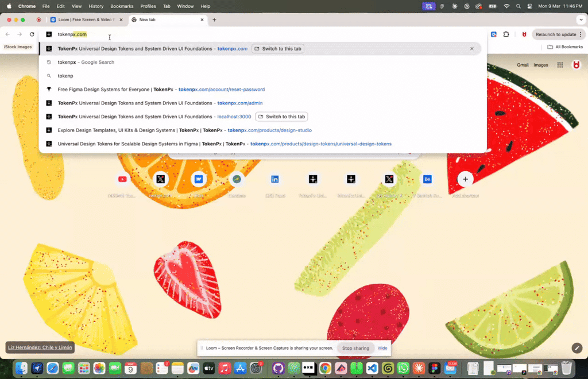Open the File menu

click(x=46, y=6)
